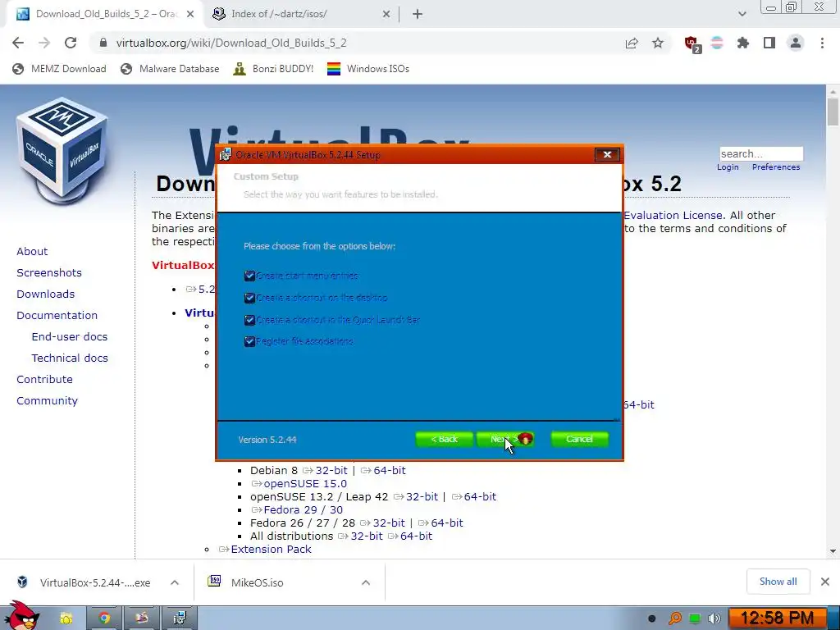The image size is (840, 630).
Task: Click the magnifier tray icon
Action: [675, 619]
